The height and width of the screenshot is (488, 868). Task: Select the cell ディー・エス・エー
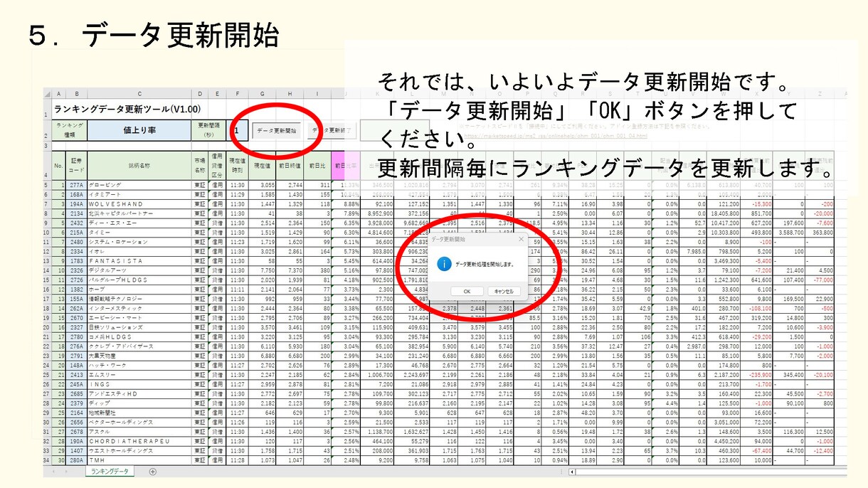[x=139, y=223]
